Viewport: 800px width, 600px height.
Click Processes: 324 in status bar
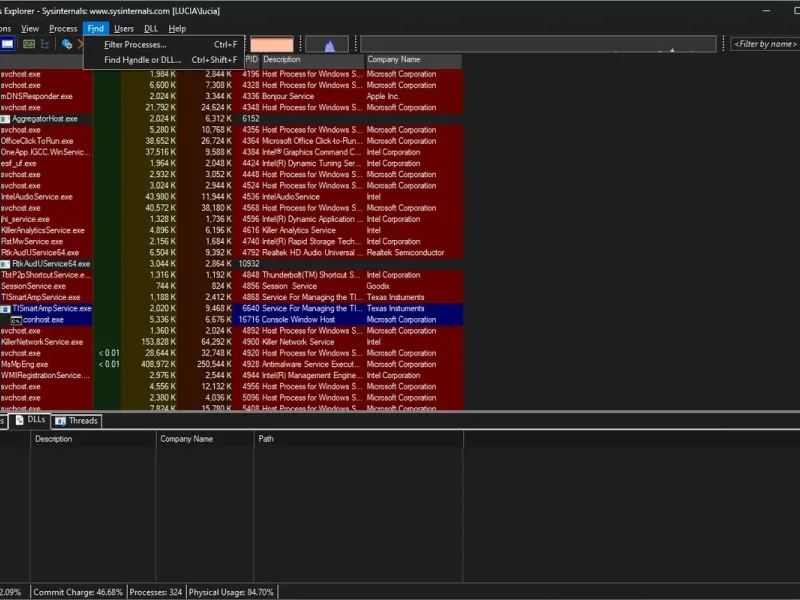pyautogui.click(x=156, y=592)
